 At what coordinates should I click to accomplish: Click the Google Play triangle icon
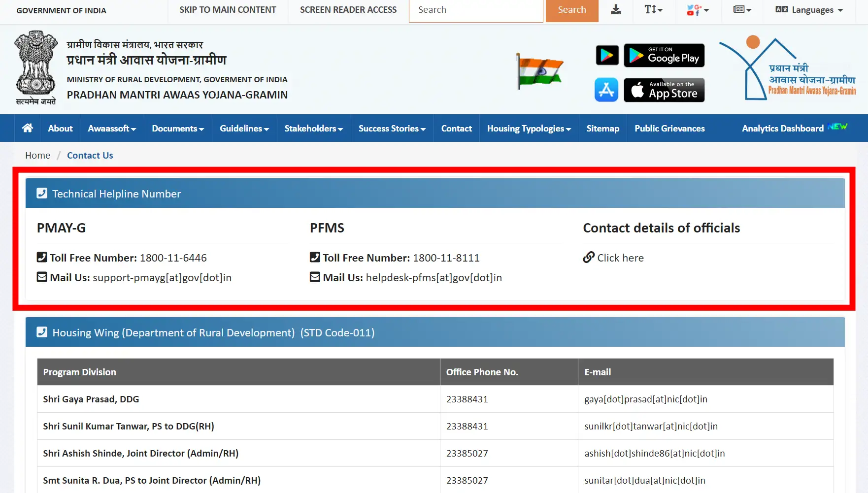point(607,55)
